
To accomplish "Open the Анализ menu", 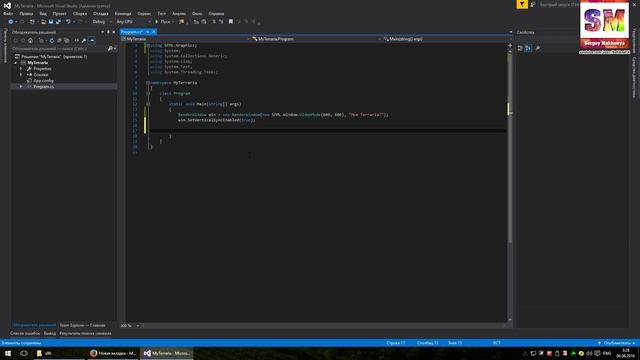I will coord(179,13).
